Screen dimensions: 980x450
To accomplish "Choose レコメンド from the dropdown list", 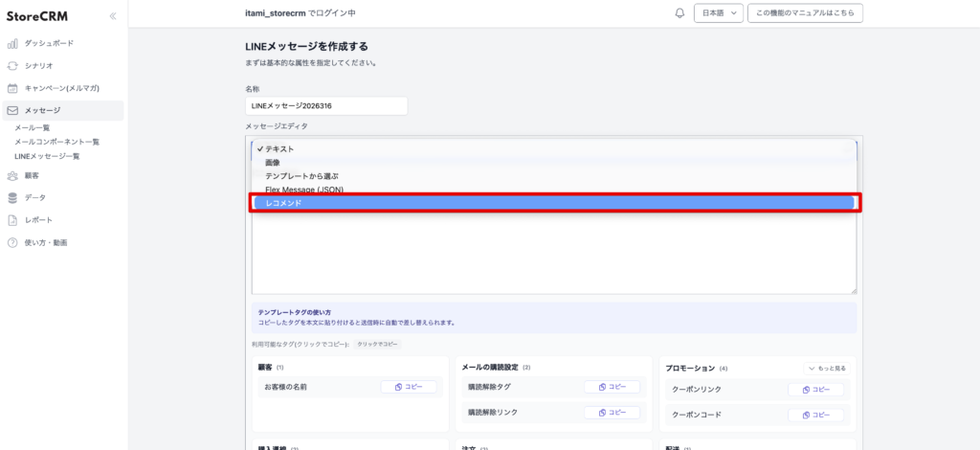I will click(555, 203).
